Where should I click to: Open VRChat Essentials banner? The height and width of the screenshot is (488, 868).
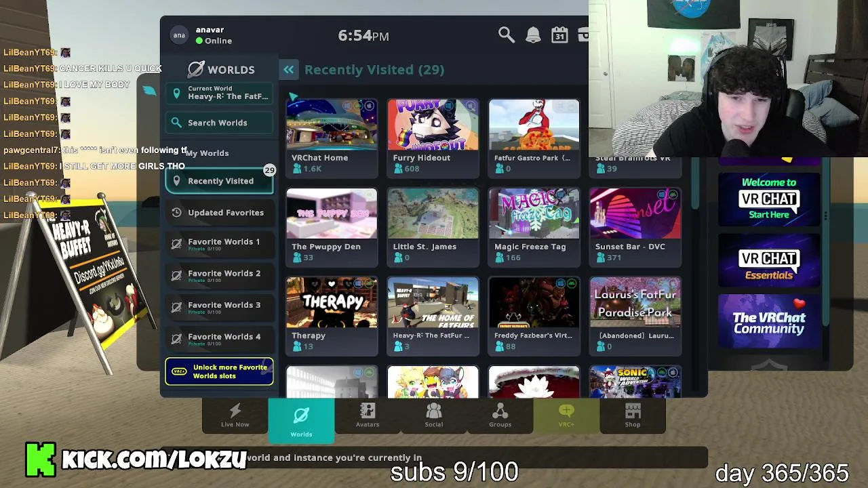(x=769, y=260)
